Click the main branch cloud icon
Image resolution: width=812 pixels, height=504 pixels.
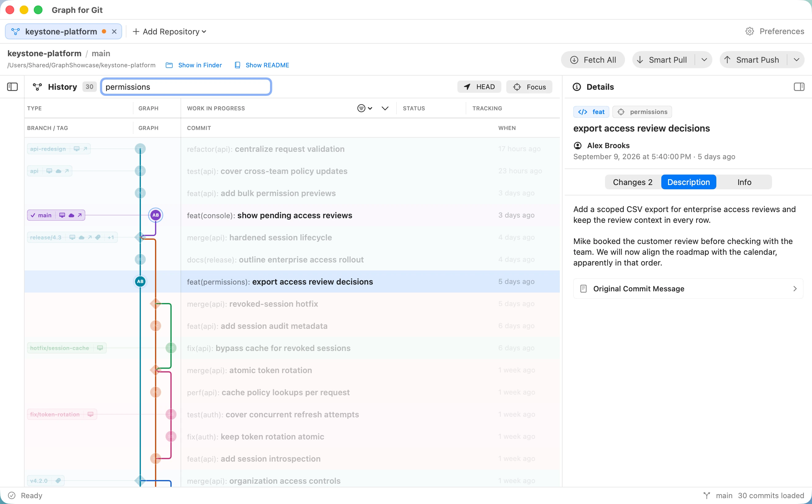tap(71, 215)
